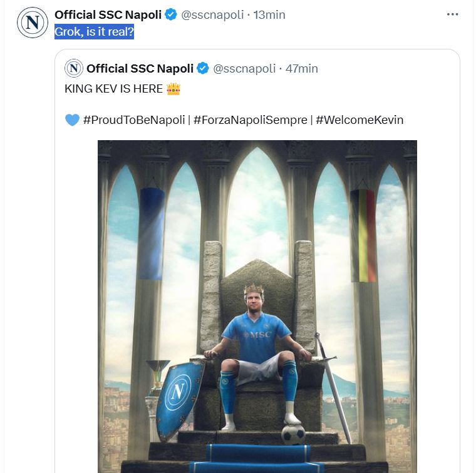Open the #WelcomeKevin hashtag
Screen dimensions: 476x473
point(360,120)
